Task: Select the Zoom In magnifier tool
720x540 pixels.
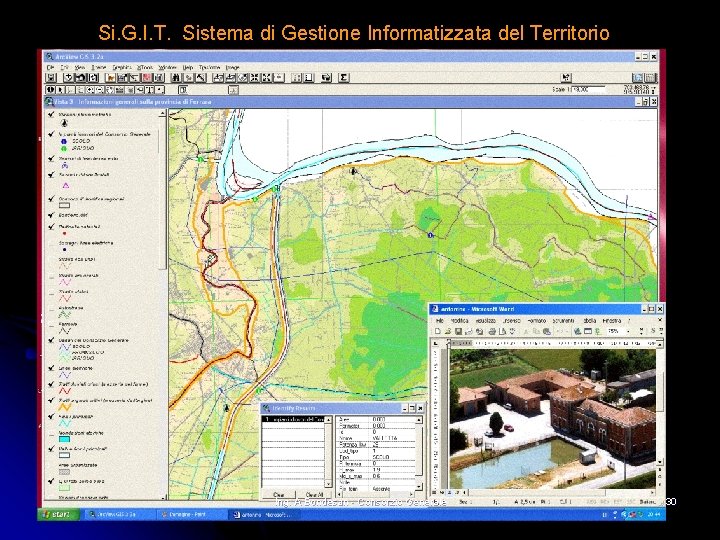Action: [90, 90]
